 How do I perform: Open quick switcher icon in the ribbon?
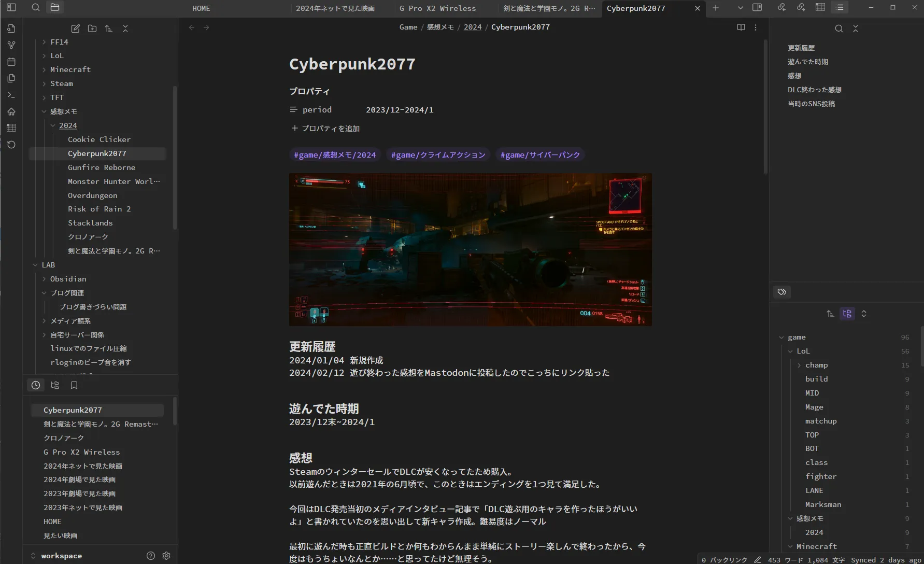pos(11,29)
